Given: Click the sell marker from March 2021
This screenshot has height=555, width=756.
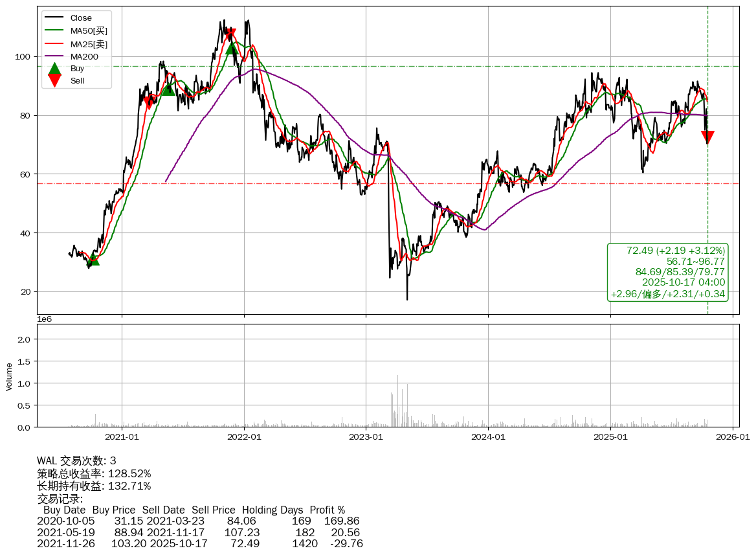Looking at the screenshot, I should 150,101.
